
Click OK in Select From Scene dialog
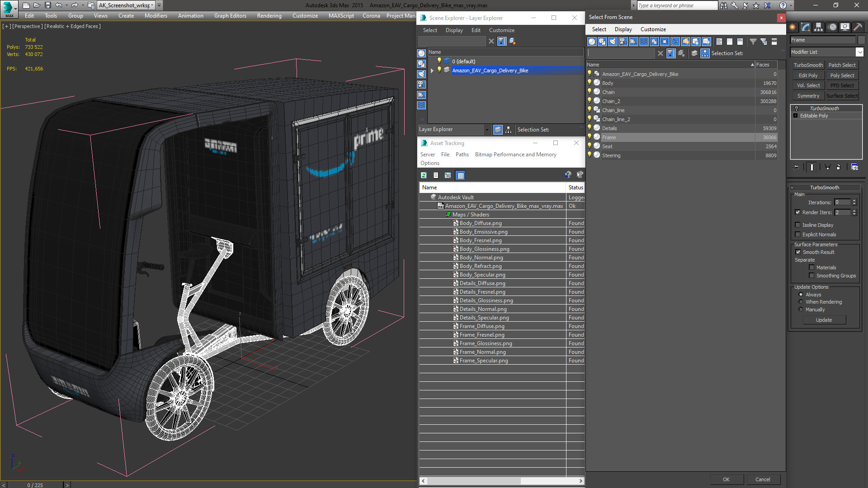(x=726, y=479)
